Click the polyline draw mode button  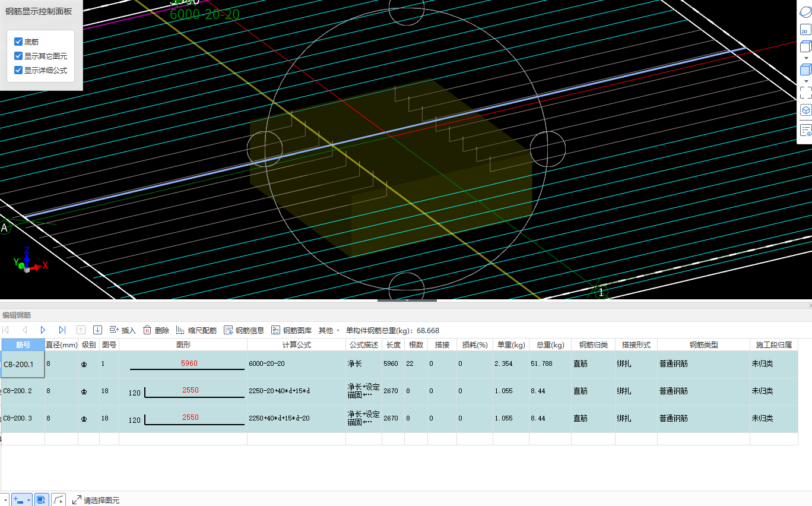(x=58, y=500)
